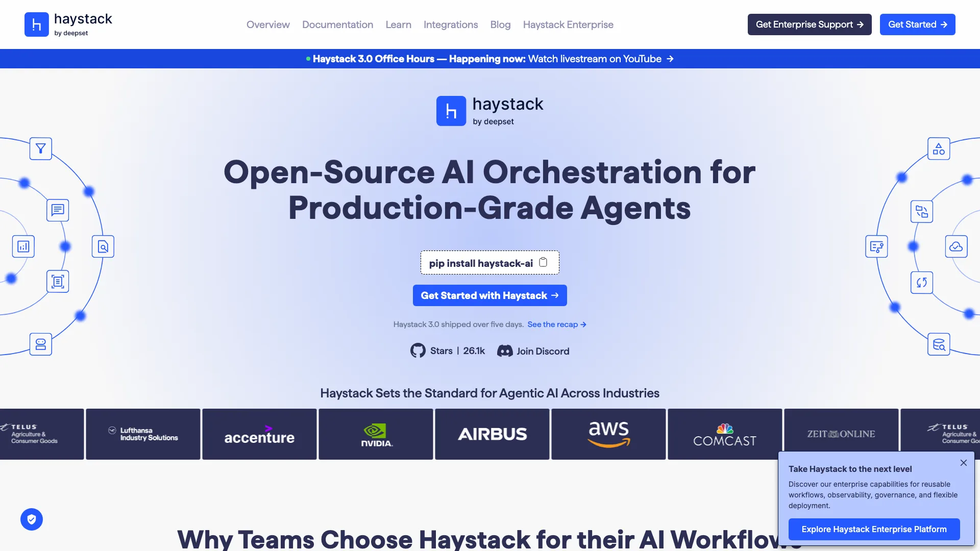Click the aws logo card

[x=608, y=434]
